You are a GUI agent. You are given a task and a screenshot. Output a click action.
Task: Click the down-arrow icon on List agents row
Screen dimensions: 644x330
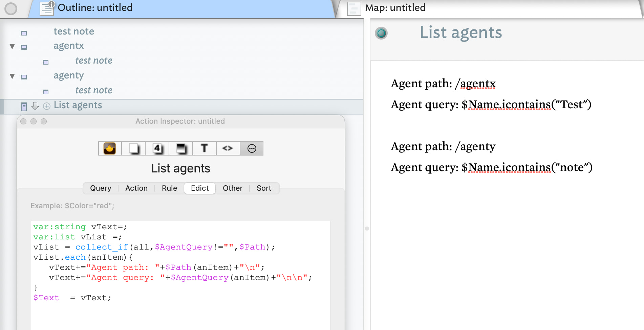(x=35, y=106)
